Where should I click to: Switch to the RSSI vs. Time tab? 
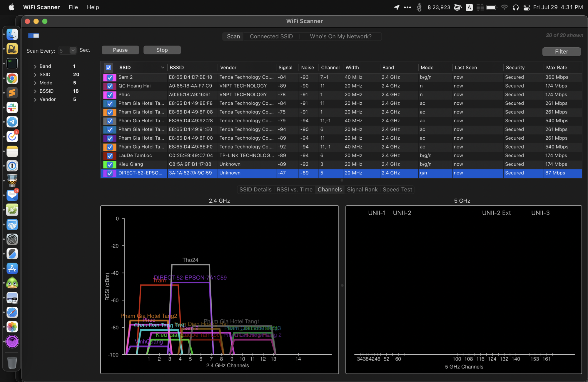(x=295, y=189)
